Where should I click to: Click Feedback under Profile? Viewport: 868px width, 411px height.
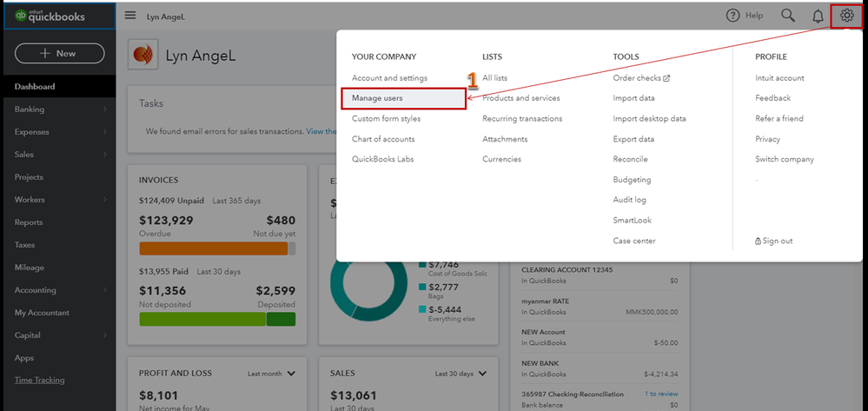(773, 98)
